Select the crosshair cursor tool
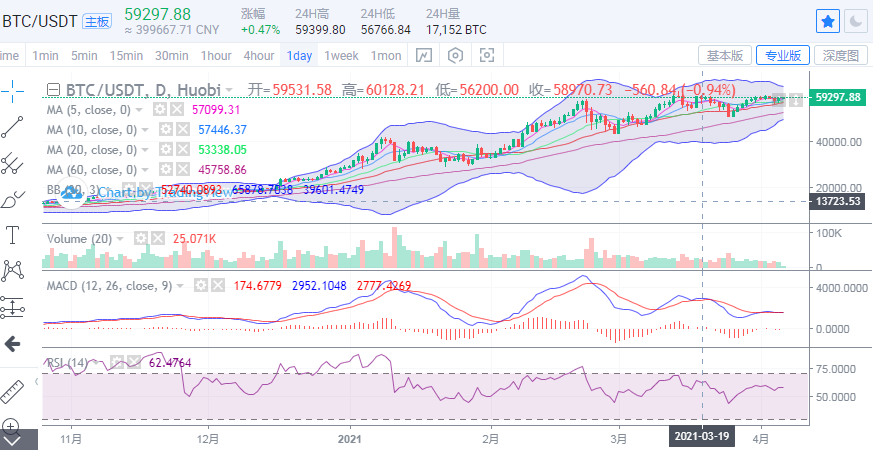This screenshot has height=450, width=873. 13,91
